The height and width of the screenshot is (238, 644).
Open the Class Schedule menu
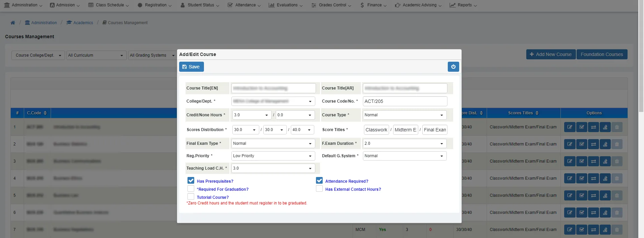click(109, 5)
